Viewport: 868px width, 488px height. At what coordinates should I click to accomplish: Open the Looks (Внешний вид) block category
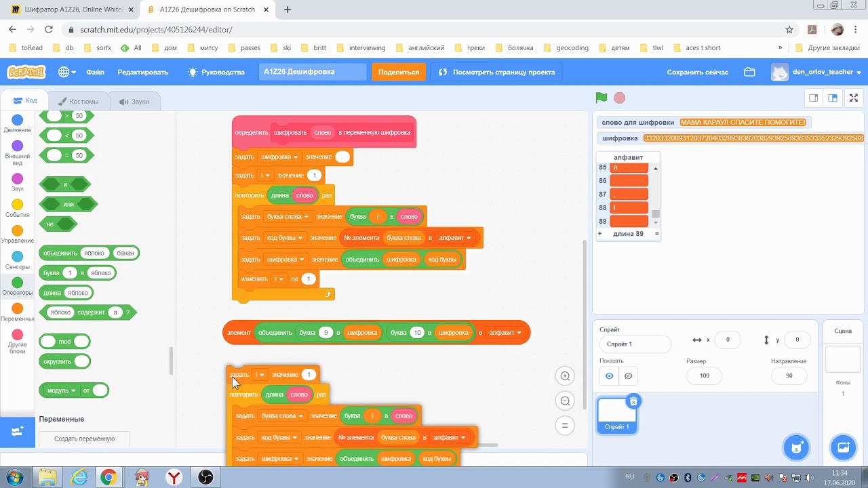18,150
